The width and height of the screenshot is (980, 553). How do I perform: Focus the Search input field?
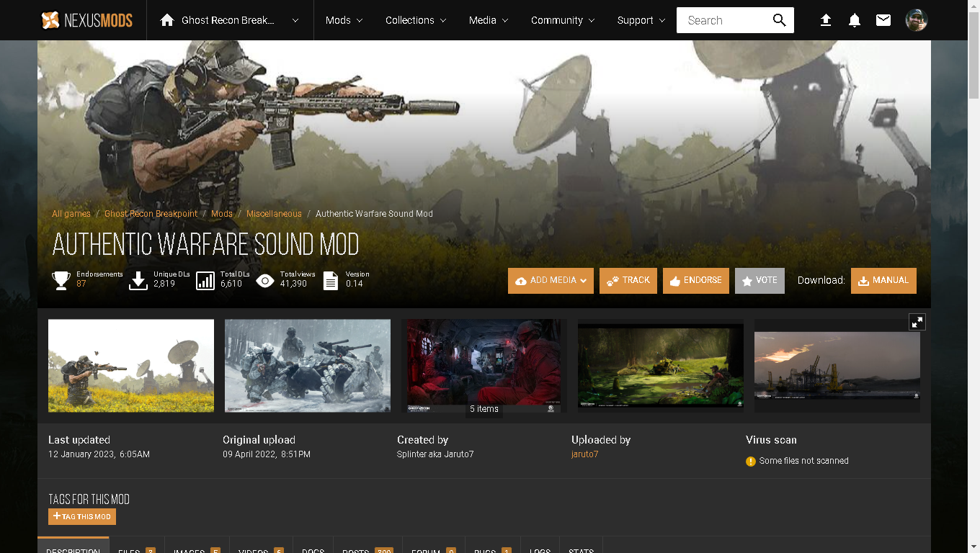click(723, 20)
